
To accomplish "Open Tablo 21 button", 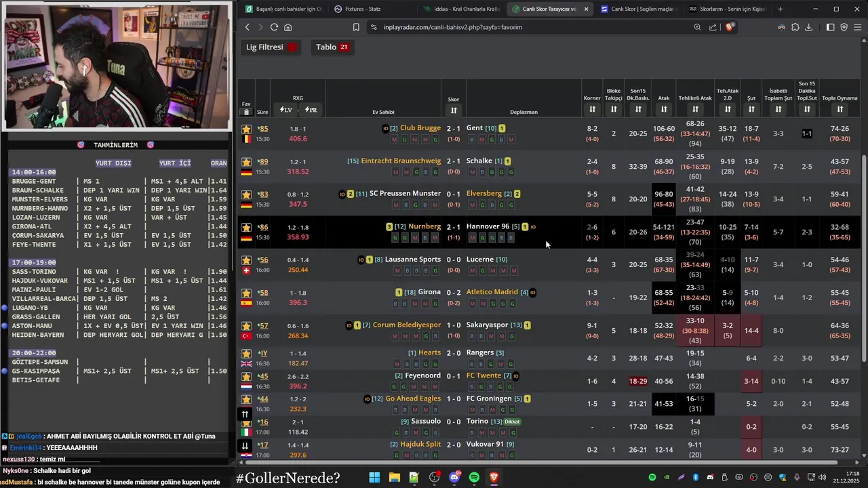I will coord(332,47).
